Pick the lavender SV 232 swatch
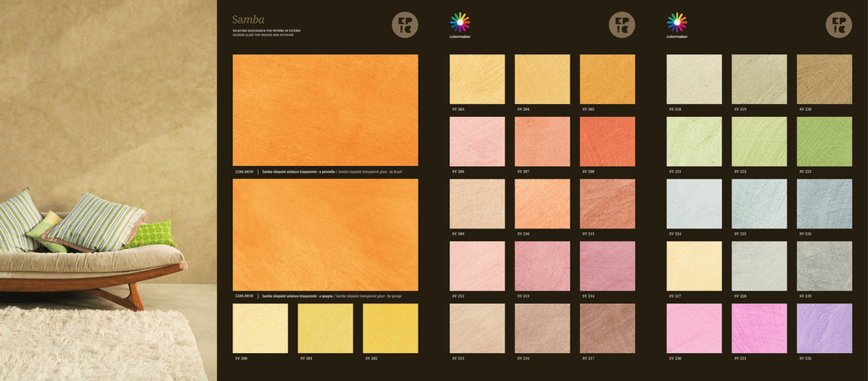 click(x=824, y=329)
